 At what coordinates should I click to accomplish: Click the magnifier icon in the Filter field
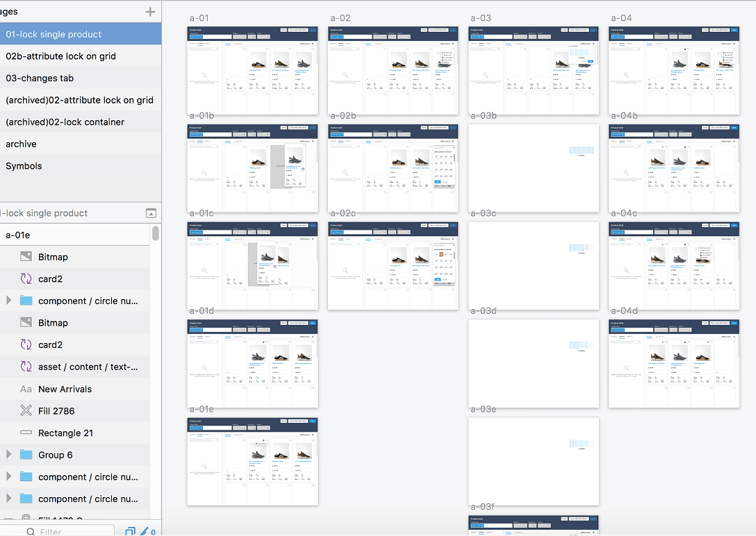pos(31,532)
